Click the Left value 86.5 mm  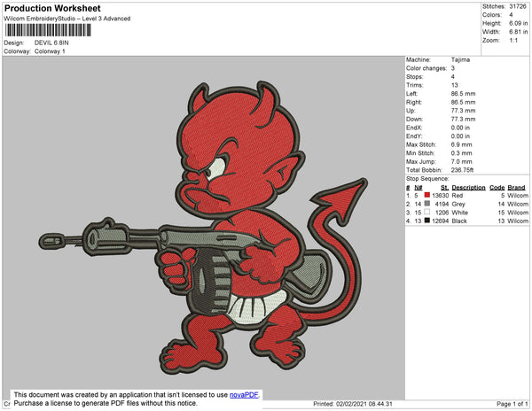click(463, 94)
